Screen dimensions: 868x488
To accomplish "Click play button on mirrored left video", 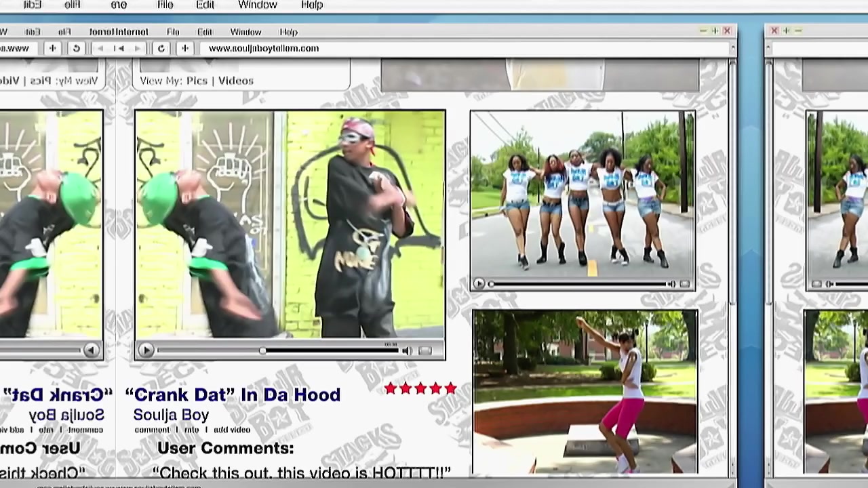I will point(91,350).
